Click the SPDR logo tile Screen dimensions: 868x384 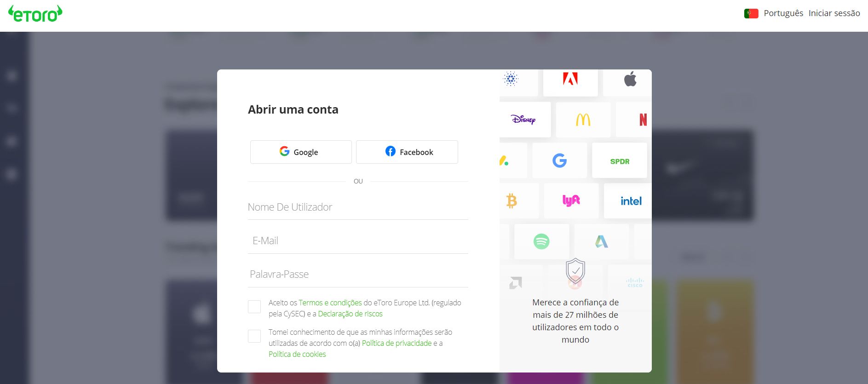620,160
